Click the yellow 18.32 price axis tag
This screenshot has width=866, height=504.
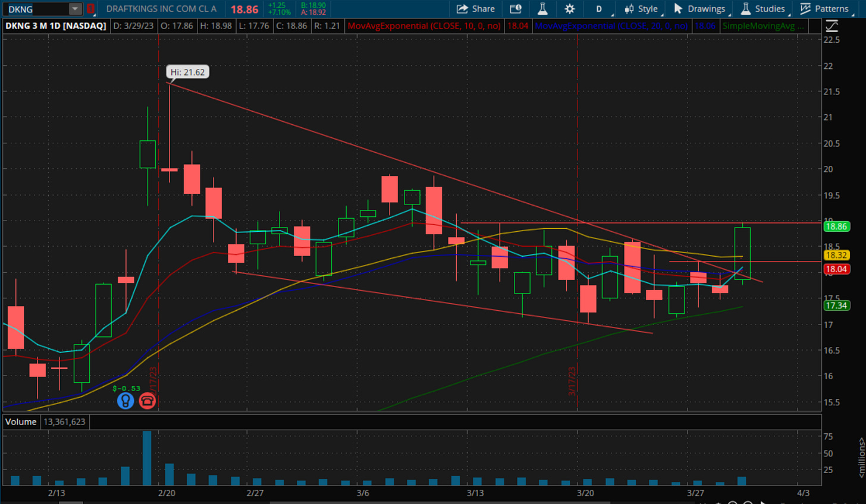tap(836, 255)
